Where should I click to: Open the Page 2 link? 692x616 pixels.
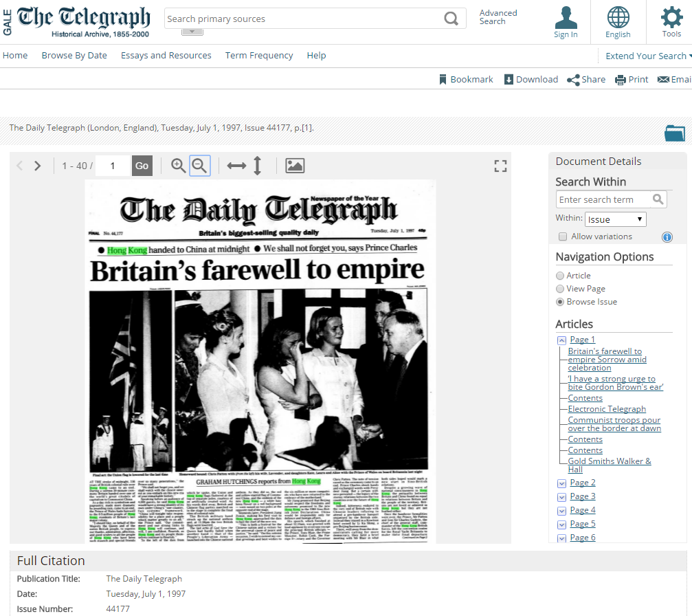click(583, 483)
